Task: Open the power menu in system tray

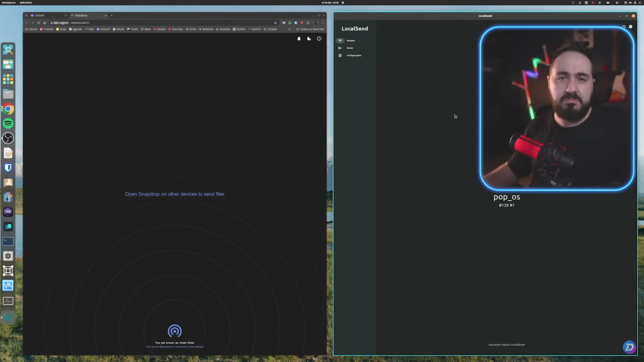Action: [640, 3]
